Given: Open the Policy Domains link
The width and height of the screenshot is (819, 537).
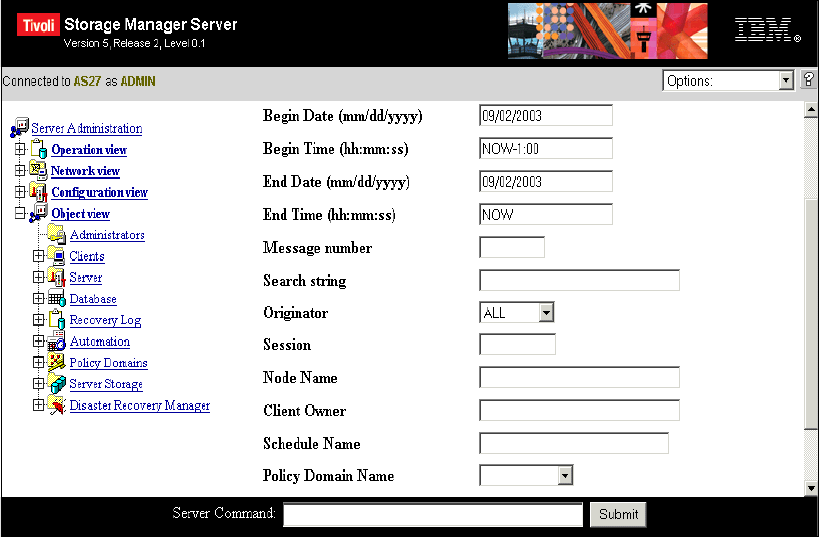Looking at the screenshot, I should coord(108,363).
